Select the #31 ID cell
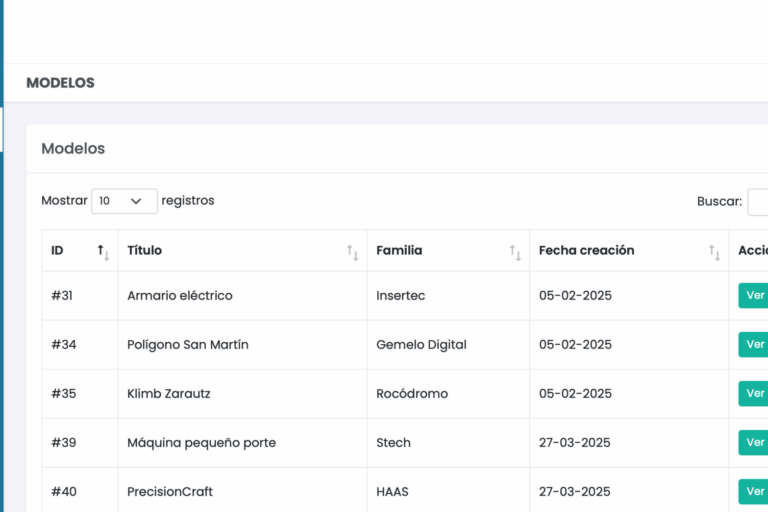The image size is (768, 512). click(62, 296)
